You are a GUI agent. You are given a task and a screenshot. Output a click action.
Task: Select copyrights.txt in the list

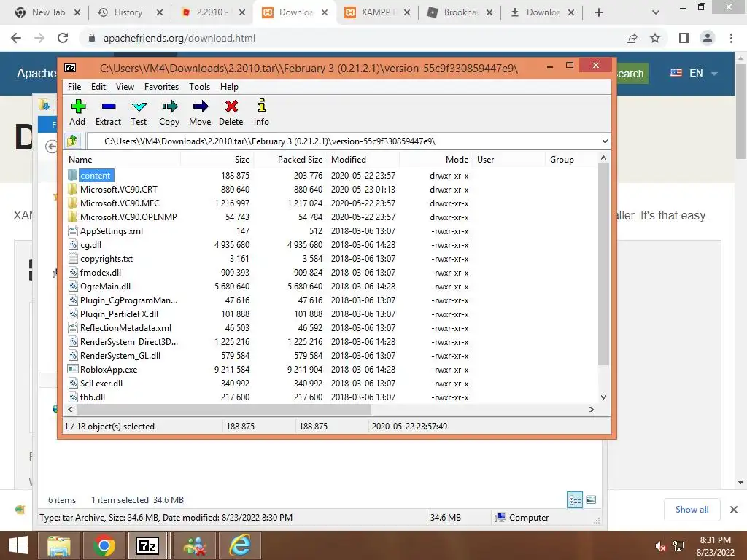(107, 259)
